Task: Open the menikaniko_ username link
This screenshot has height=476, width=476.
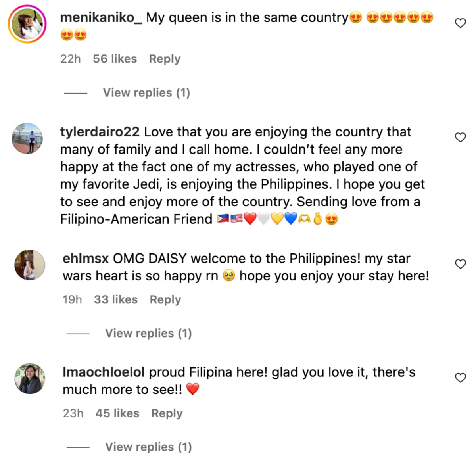Action: pos(101,18)
